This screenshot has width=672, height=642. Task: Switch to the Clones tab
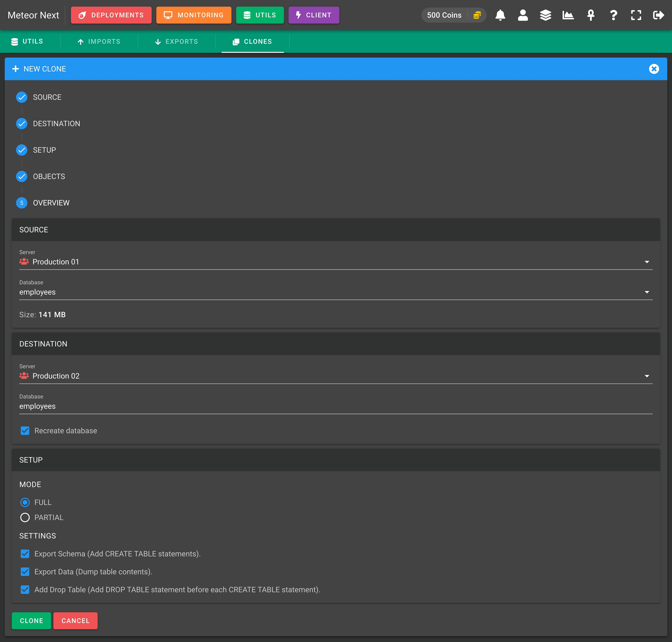(x=253, y=41)
